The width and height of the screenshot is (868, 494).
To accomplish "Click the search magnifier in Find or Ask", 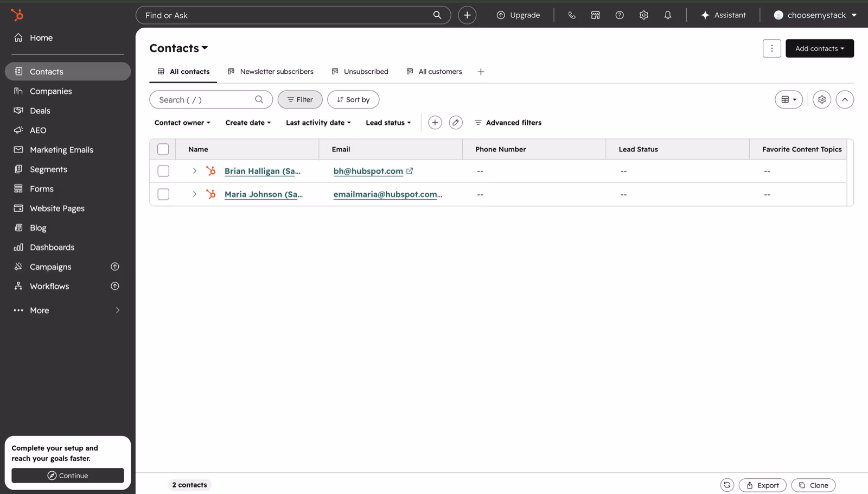I will coord(437,15).
